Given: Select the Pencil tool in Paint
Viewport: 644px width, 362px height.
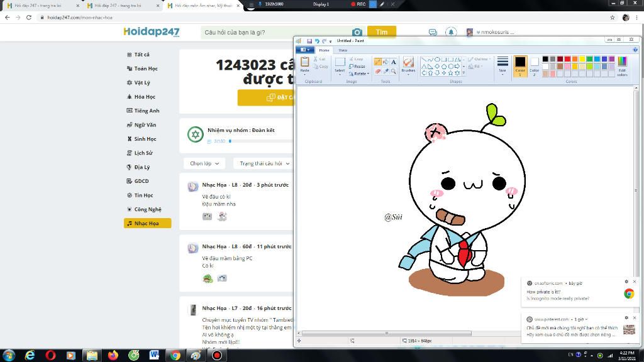Looking at the screenshot, I should click(x=377, y=62).
